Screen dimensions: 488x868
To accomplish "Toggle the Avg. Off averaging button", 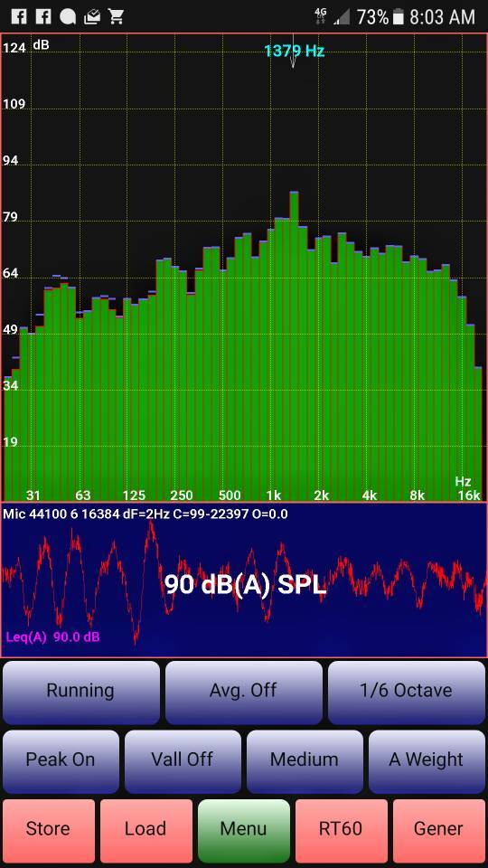I will coord(243,692).
